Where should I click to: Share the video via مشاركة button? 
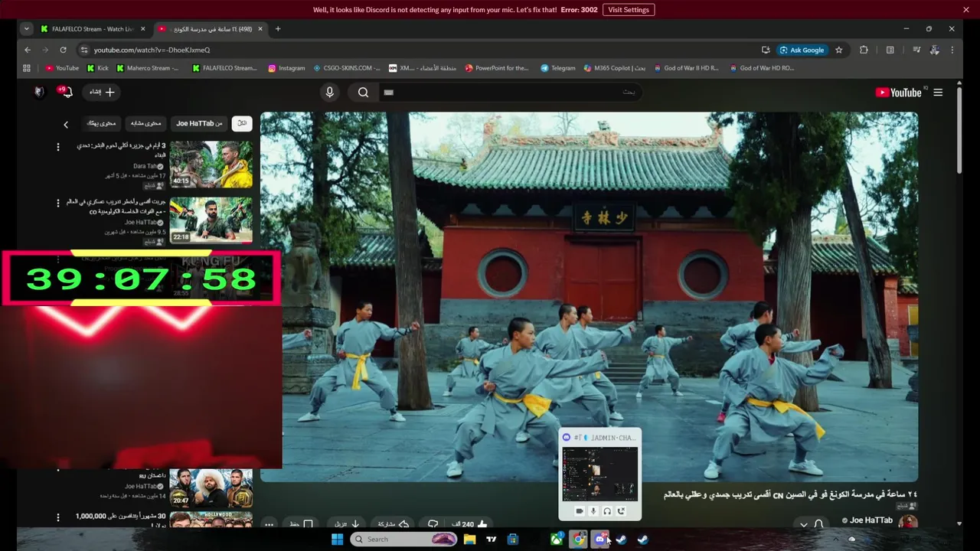point(394,524)
